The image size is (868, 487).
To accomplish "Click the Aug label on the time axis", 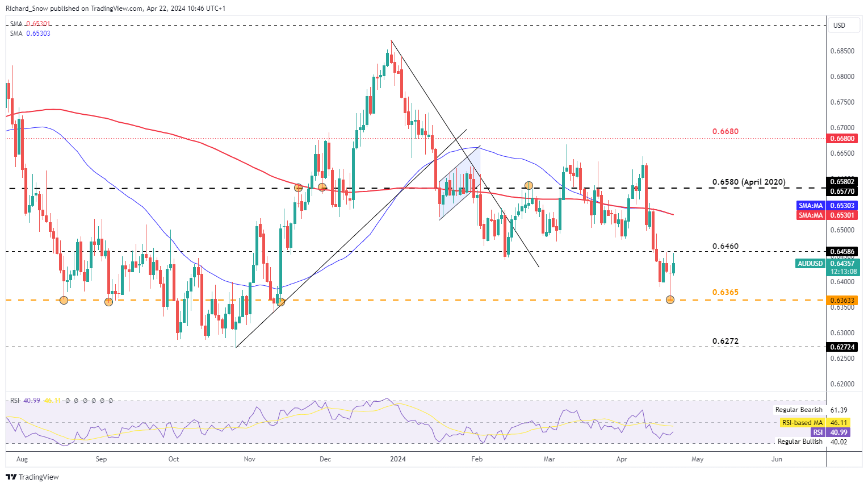I will point(22,459).
